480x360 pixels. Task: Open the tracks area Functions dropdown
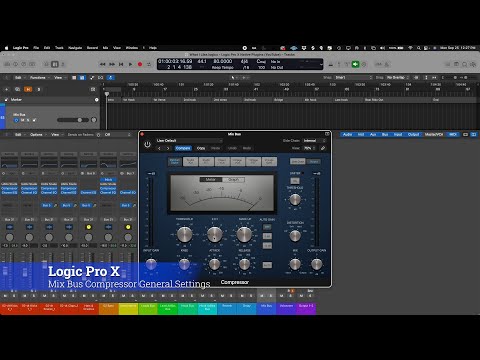pos(39,78)
